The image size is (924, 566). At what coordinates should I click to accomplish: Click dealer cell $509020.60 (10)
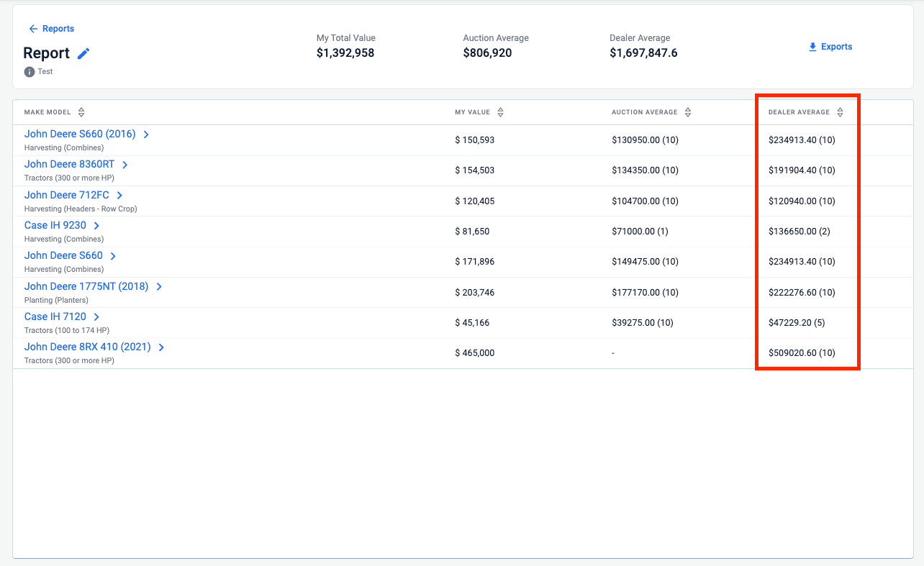802,353
